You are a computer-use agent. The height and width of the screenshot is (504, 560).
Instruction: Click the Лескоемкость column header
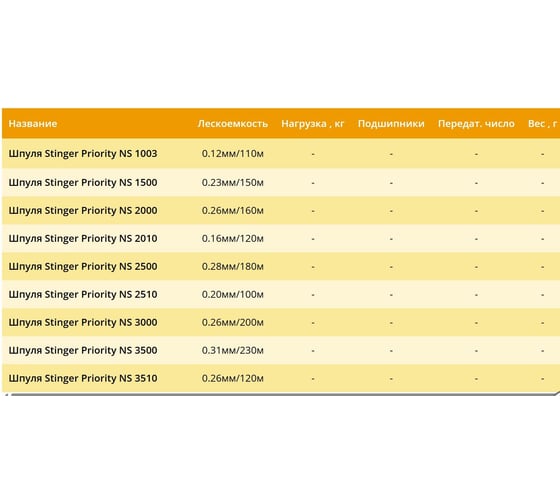(x=232, y=124)
